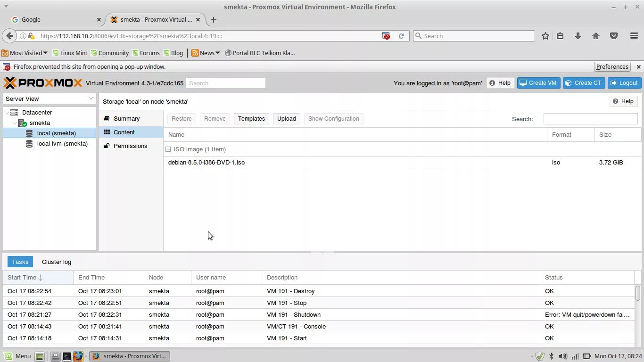
Task: Select the VM 191 - Shutdown error task
Action: [319, 315]
